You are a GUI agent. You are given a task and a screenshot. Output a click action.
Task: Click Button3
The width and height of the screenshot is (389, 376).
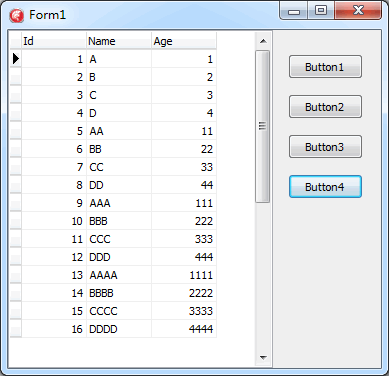coord(325,147)
